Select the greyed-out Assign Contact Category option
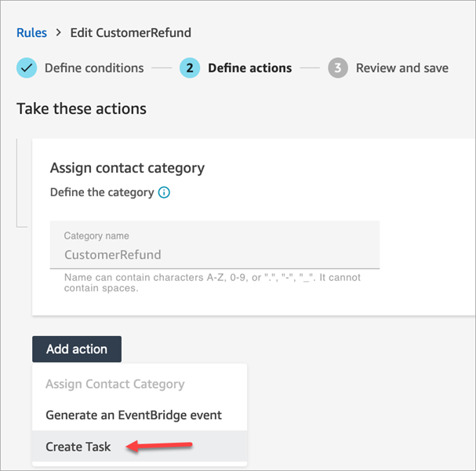This screenshot has width=476, height=471. (115, 384)
